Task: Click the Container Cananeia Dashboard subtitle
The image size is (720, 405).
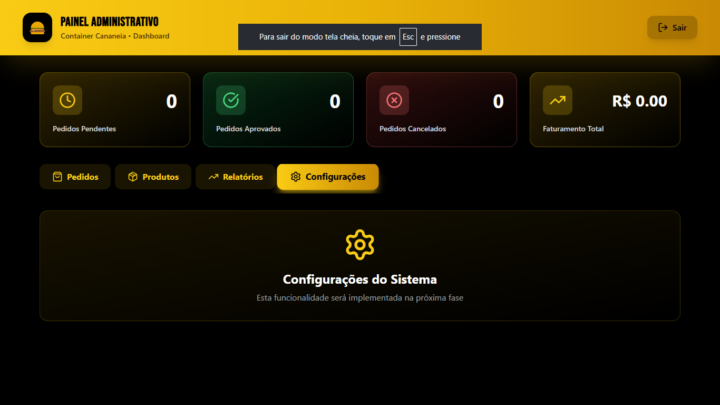Action: click(x=115, y=36)
